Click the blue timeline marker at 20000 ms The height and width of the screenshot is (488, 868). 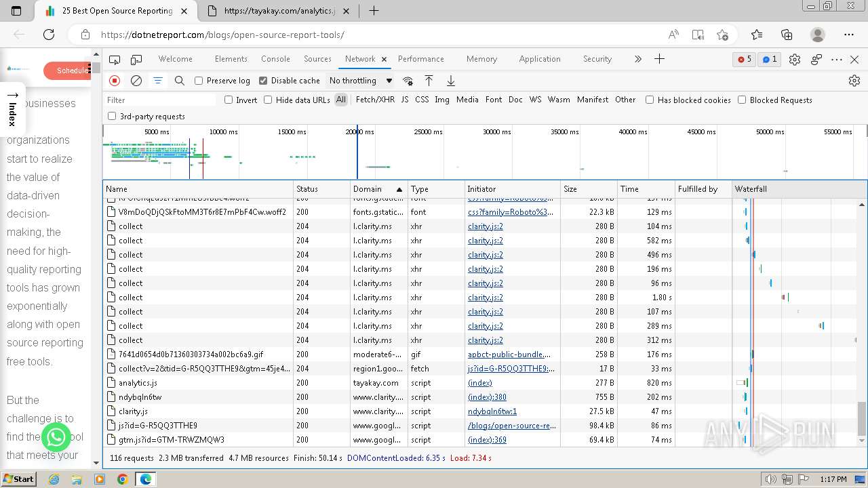(x=357, y=152)
